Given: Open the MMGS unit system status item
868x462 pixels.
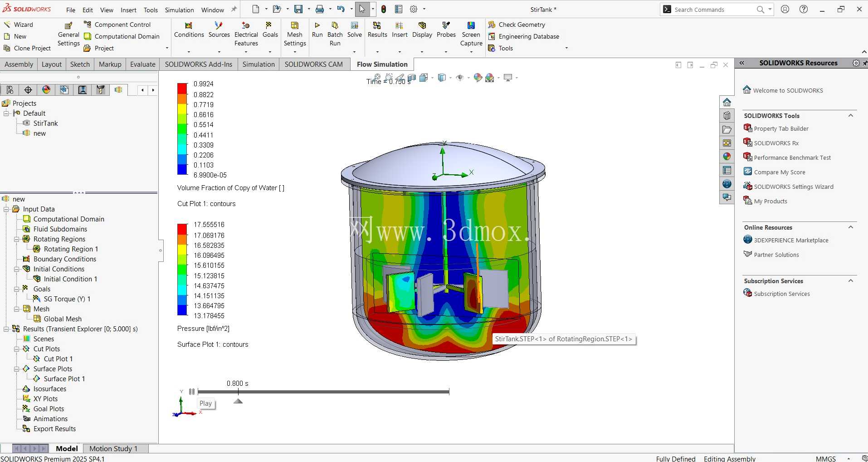Looking at the screenshot, I should click(x=825, y=458).
